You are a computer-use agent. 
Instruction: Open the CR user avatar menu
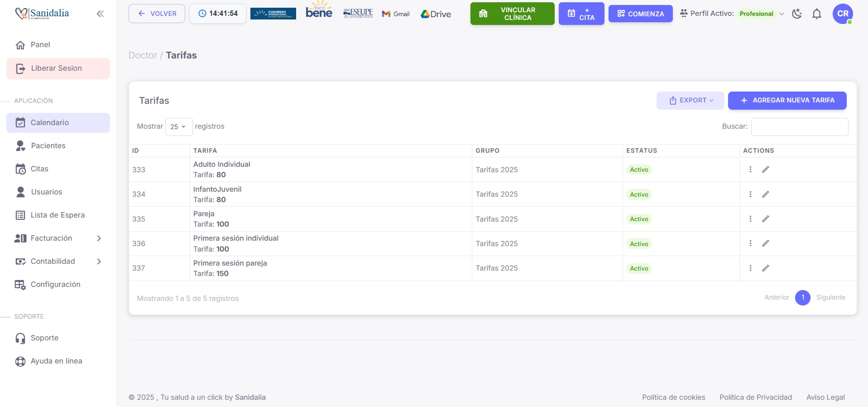coord(843,14)
